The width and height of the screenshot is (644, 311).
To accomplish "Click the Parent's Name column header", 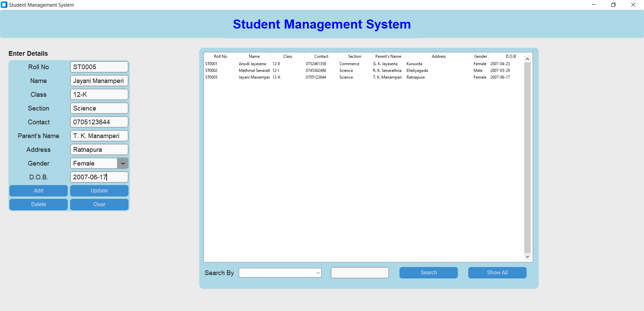I will tap(388, 56).
